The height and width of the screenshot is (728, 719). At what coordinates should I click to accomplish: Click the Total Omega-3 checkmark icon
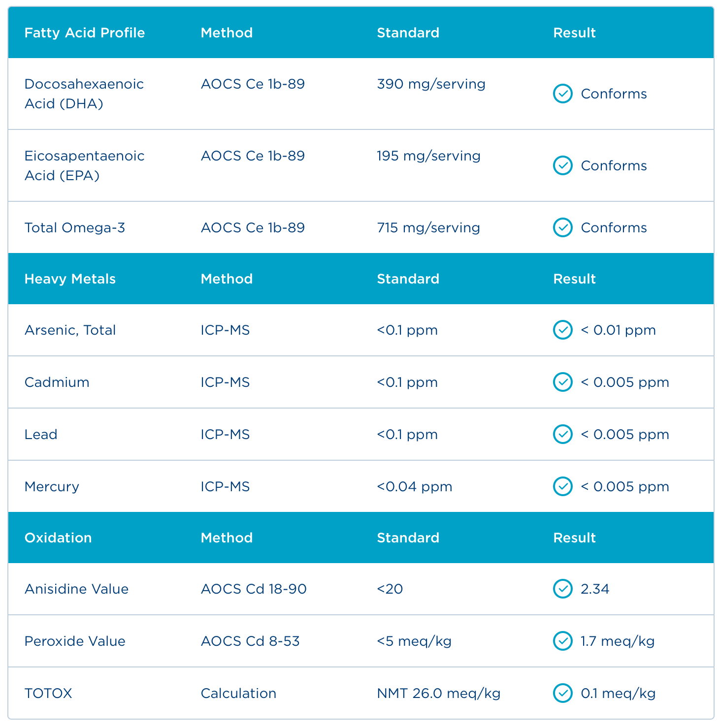(562, 227)
